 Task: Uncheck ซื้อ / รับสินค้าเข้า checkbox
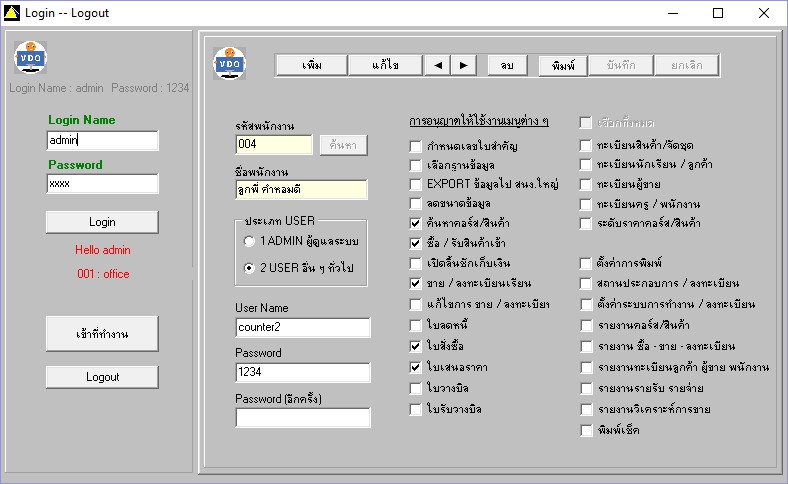click(415, 243)
